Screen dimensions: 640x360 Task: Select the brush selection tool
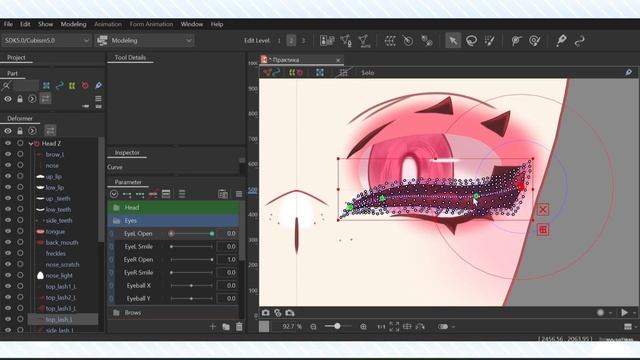[x=489, y=40]
